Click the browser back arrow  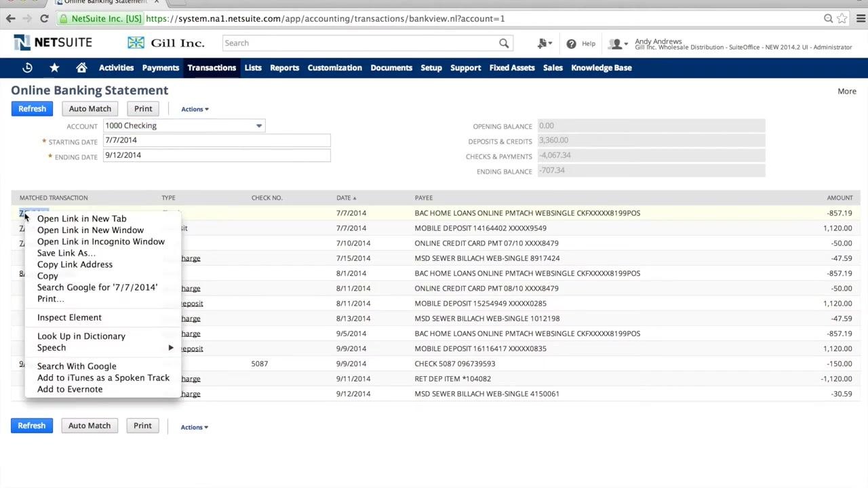tap(10, 18)
